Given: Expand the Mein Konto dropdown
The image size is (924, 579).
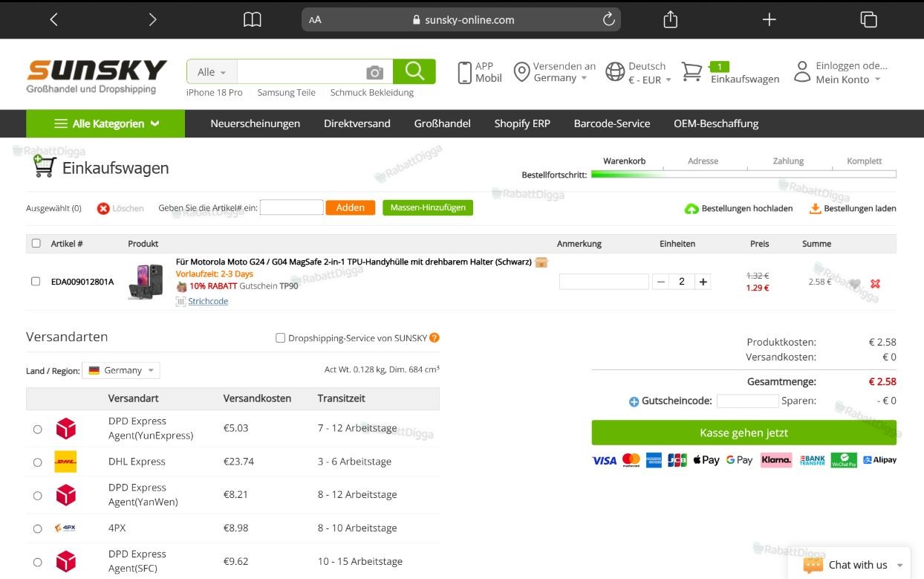Looking at the screenshot, I should click(848, 80).
